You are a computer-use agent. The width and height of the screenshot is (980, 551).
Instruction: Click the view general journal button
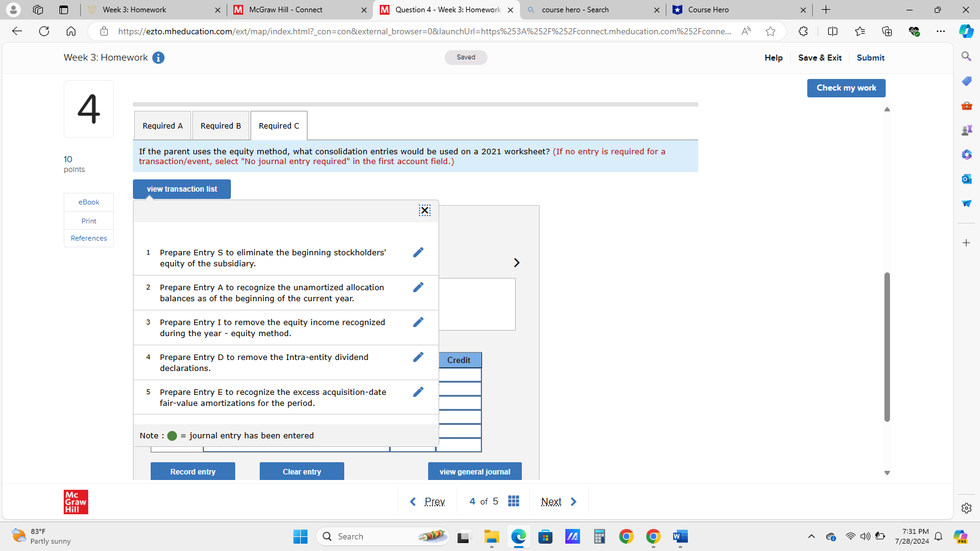(475, 471)
